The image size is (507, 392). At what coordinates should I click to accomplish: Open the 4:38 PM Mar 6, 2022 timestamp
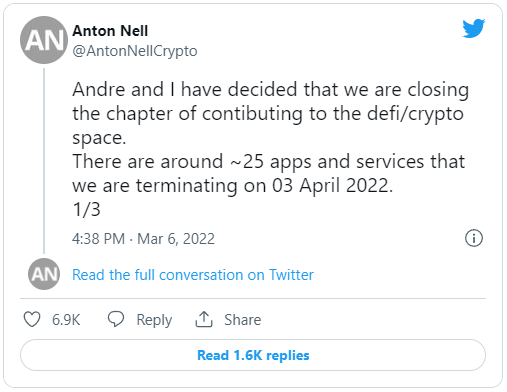[143, 239]
